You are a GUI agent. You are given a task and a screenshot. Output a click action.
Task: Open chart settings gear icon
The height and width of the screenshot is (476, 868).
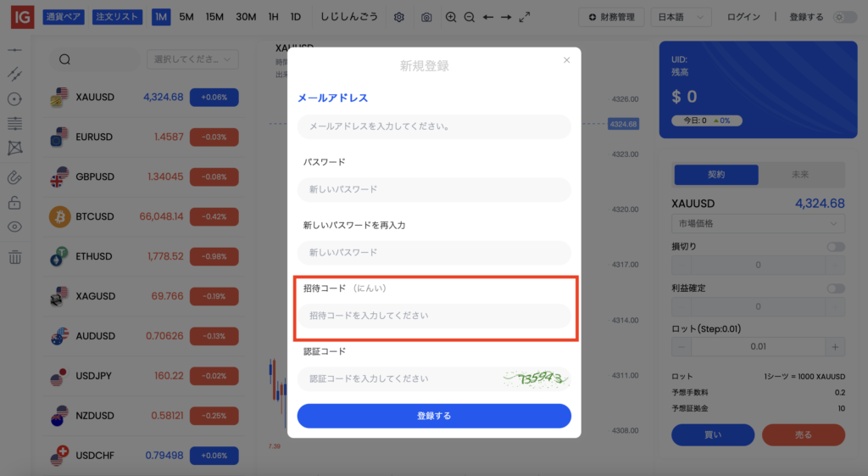coord(399,17)
